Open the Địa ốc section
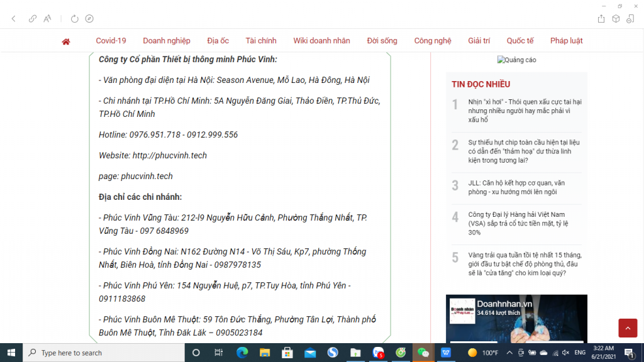This screenshot has width=644, height=362. coord(218,41)
